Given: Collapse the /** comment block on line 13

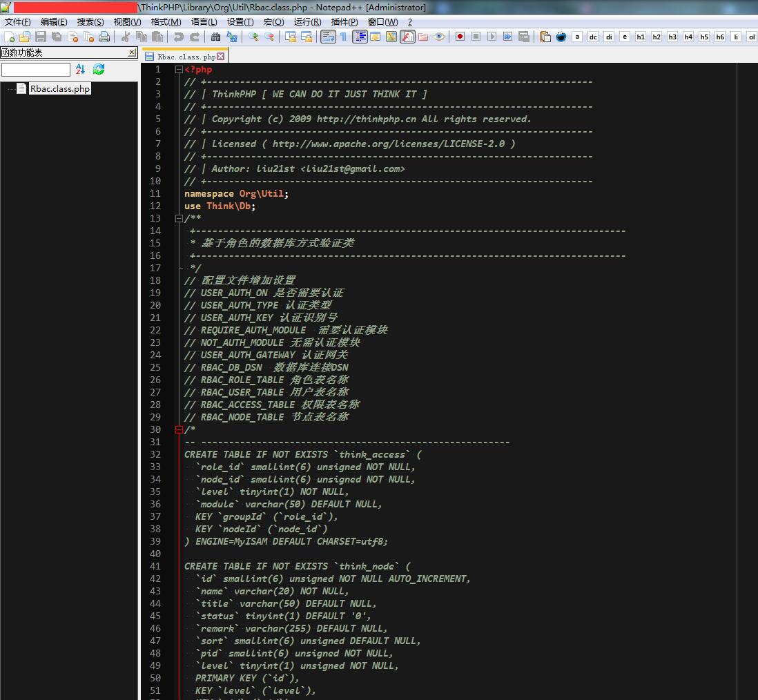Looking at the screenshot, I should pyautogui.click(x=179, y=219).
